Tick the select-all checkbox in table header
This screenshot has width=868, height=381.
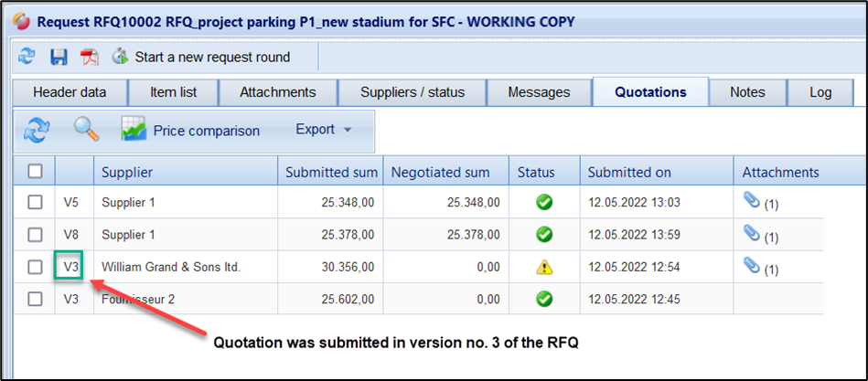pos(35,171)
